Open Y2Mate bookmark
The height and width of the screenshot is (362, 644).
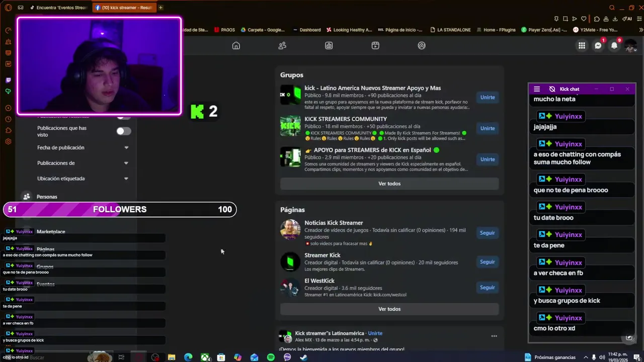pyautogui.click(x=595, y=30)
